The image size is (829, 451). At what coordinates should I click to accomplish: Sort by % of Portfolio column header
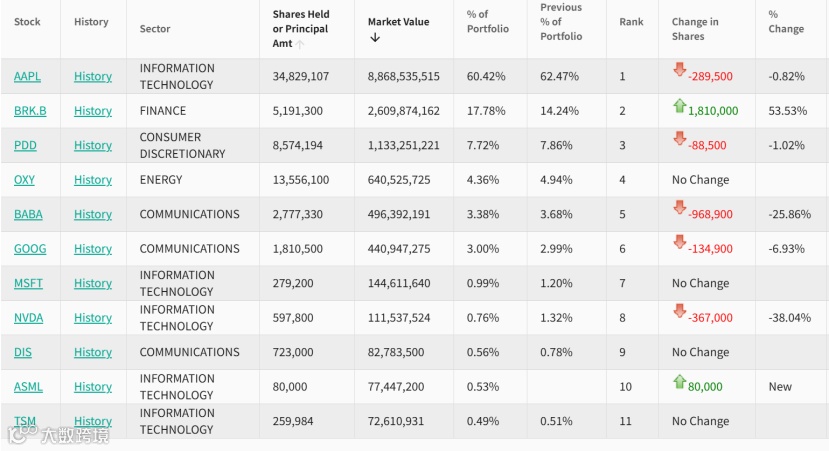pyautogui.click(x=487, y=22)
